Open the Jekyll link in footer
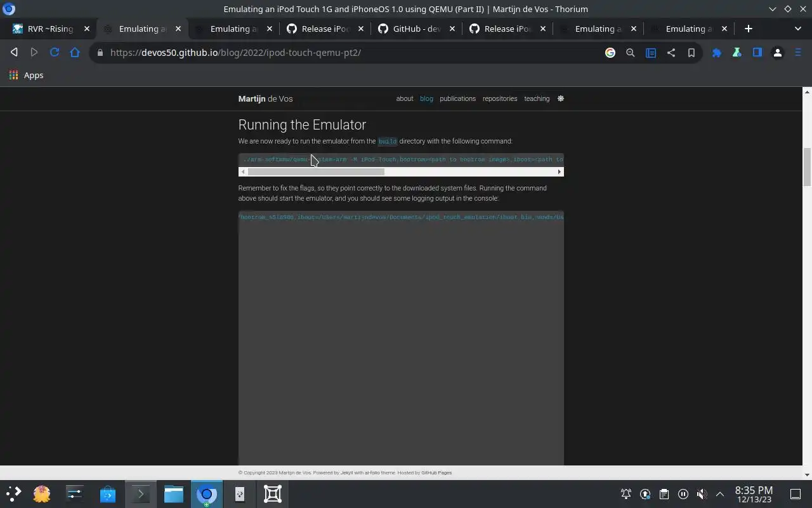 [x=346, y=472]
